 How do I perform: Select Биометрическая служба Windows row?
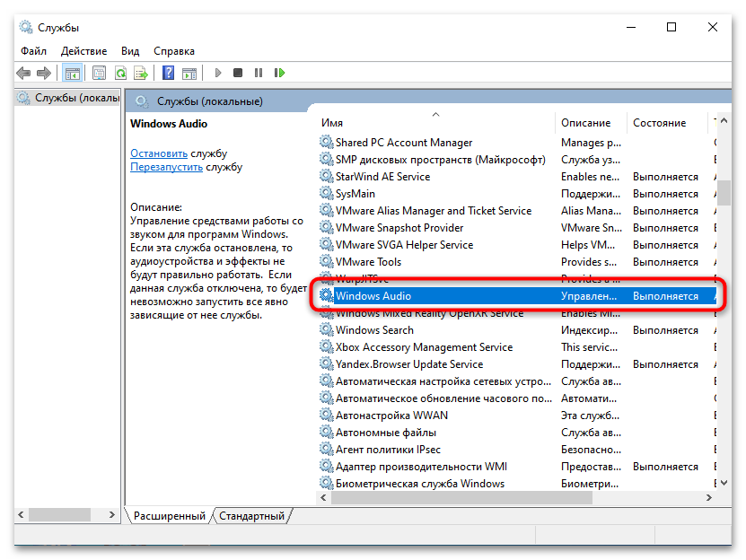pos(517,484)
